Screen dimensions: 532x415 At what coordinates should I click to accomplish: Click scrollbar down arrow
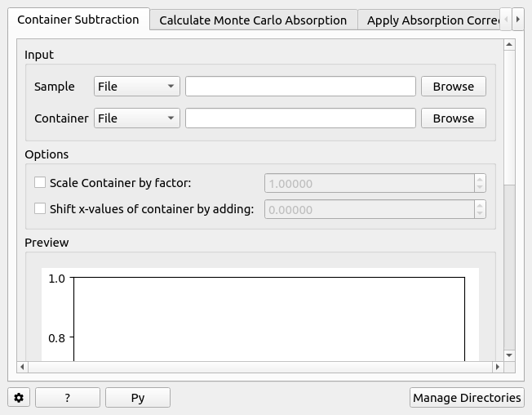[x=509, y=355]
